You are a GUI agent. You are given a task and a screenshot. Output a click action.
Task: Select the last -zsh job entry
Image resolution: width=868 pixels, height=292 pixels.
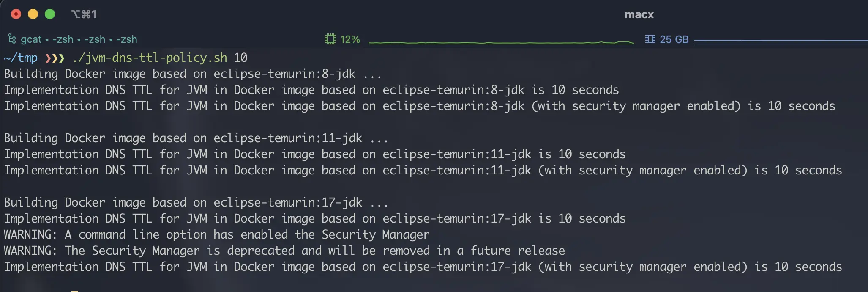[x=126, y=39]
